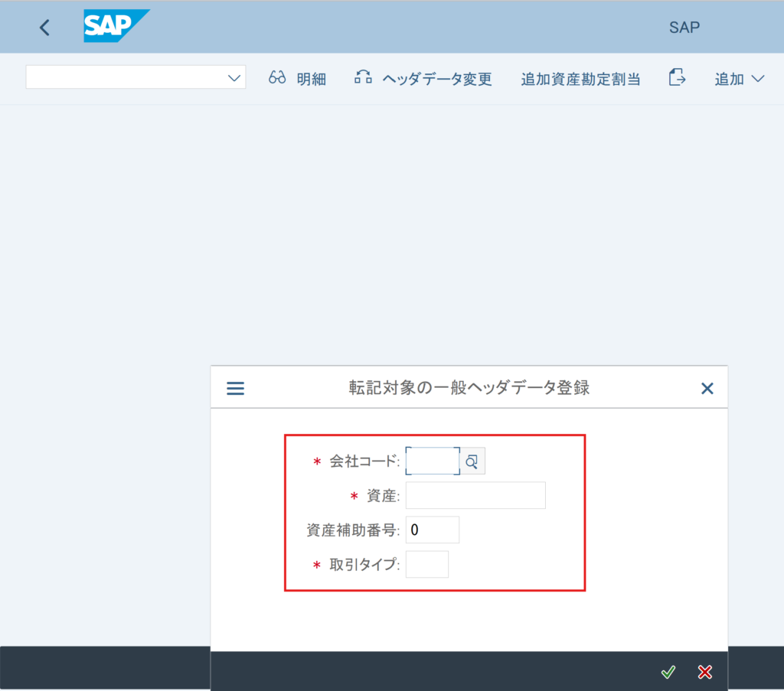Click the 転記対象の一般ヘッダデータ登録 dialog title
The width and height of the screenshot is (784, 691).
(469, 388)
